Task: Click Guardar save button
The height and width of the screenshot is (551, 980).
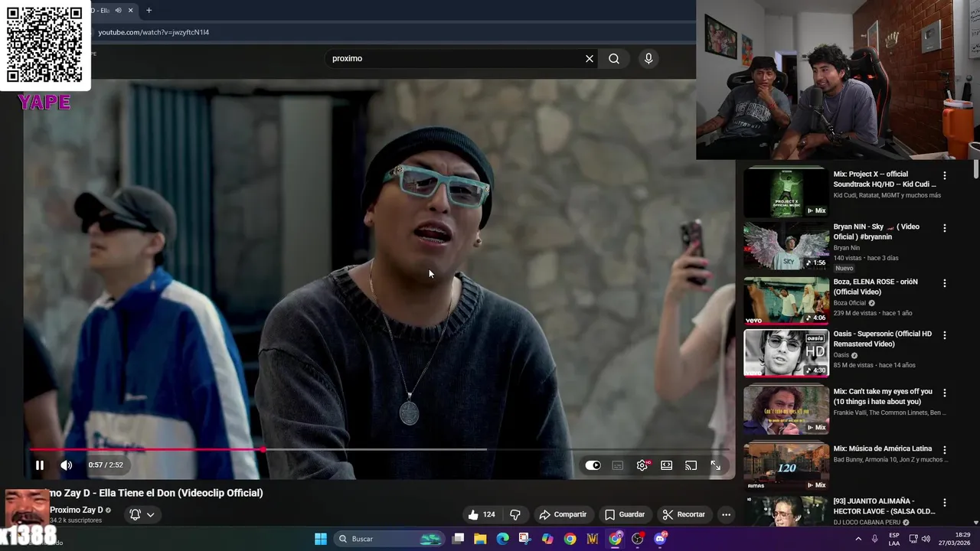Action: (x=625, y=514)
